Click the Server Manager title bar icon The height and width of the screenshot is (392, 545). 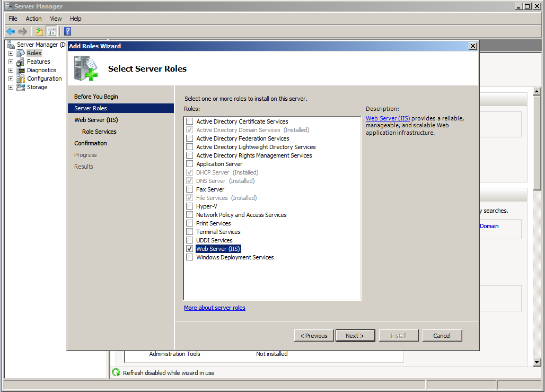pyautogui.click(x=8, y=6)
